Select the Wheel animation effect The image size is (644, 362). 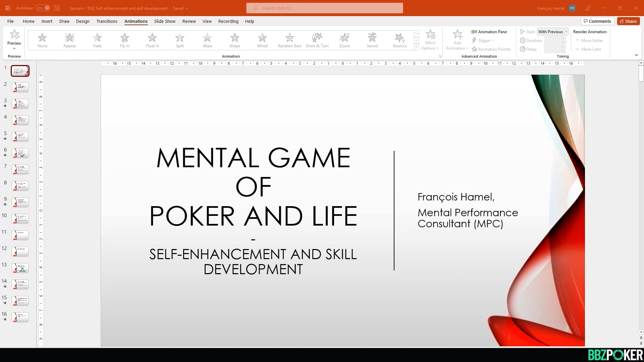click(x=262, y=40)
